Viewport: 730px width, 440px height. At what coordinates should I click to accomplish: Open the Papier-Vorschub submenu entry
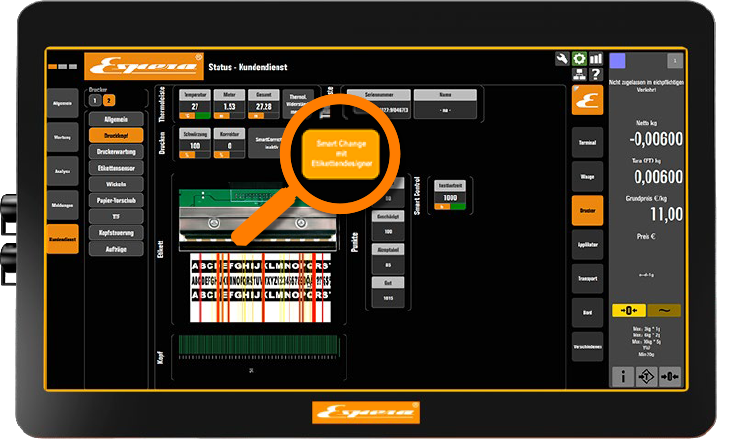(116, 200)
